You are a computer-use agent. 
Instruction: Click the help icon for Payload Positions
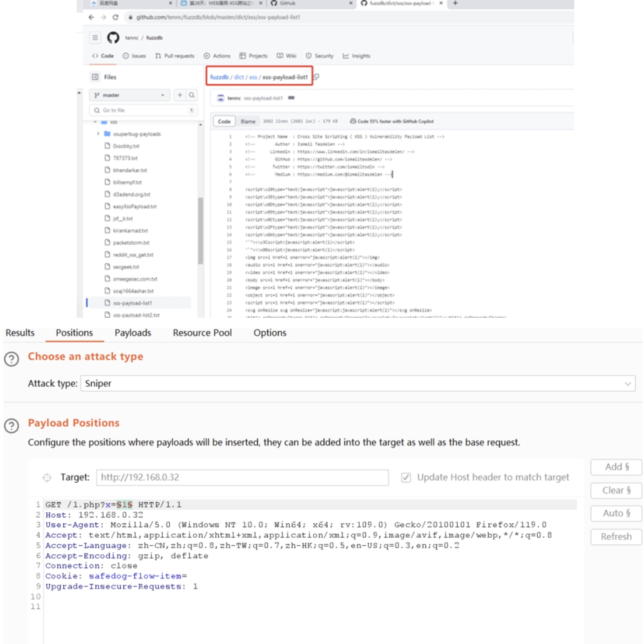pyautogui.click(x=11, y=426)
